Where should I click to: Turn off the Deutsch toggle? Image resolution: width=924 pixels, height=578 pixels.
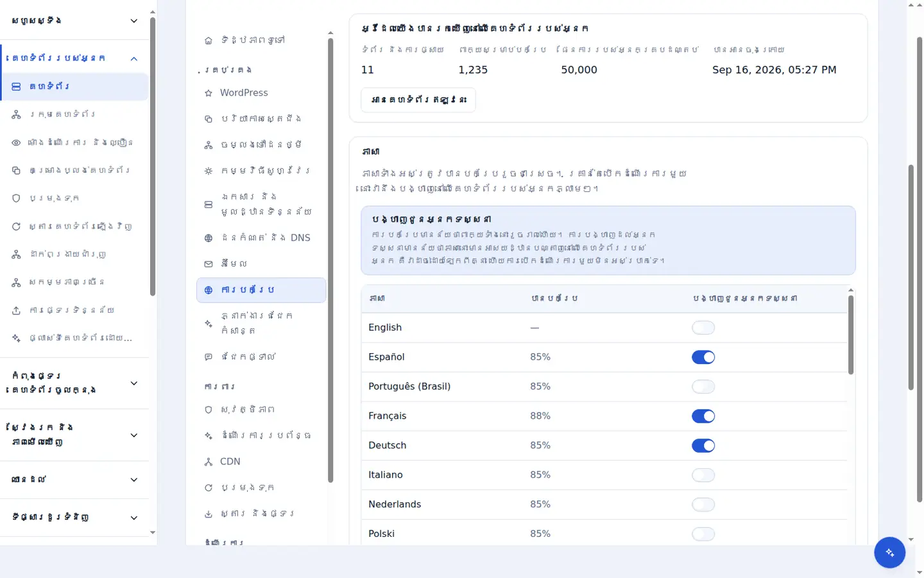coord(703,446)
